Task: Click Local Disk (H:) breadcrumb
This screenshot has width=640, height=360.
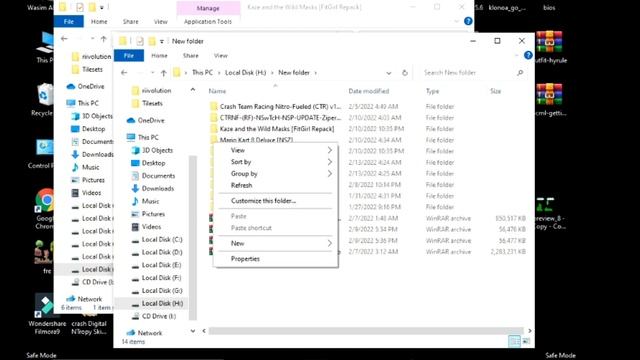Action: tap(245, 73)
